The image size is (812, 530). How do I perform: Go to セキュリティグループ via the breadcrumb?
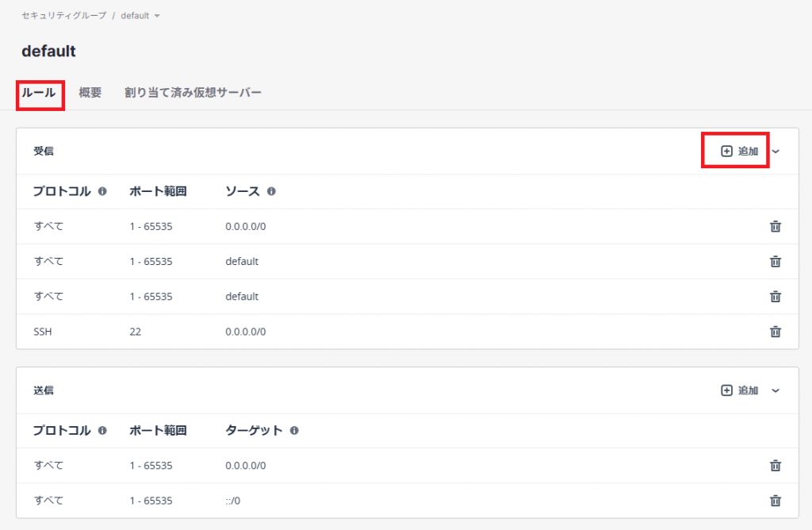click(63, 16)
